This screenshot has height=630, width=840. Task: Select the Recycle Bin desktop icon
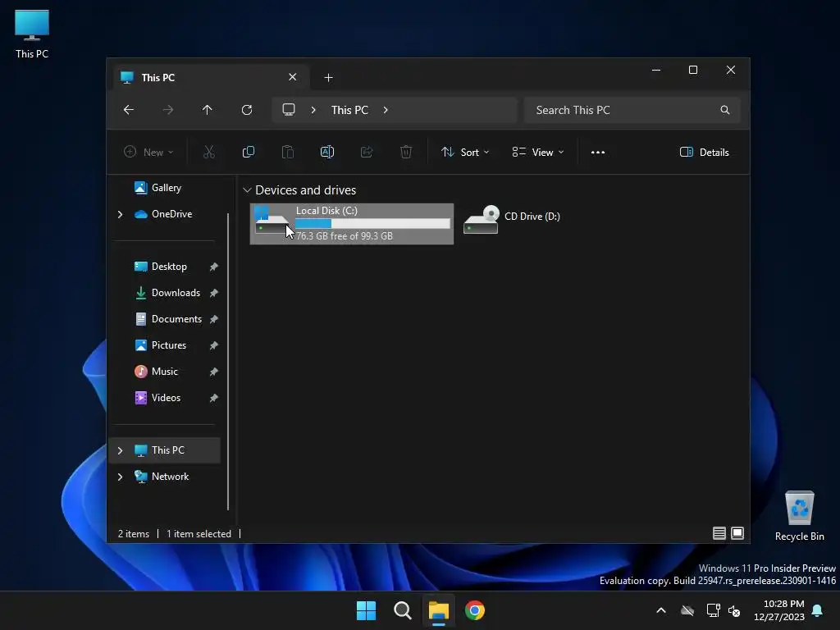click(x=799, y=516)
